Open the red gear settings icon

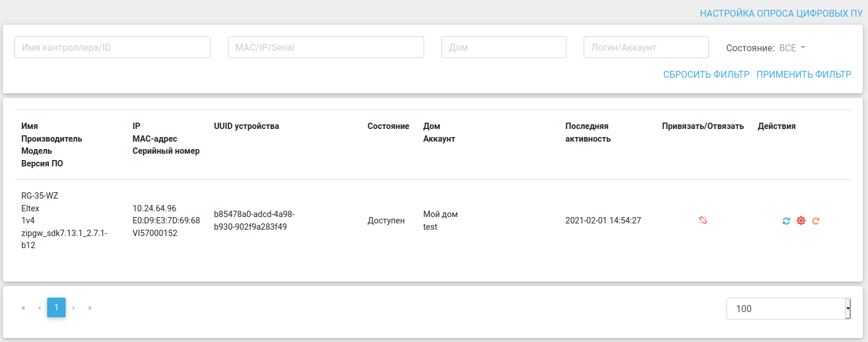(x=801, y=221)
